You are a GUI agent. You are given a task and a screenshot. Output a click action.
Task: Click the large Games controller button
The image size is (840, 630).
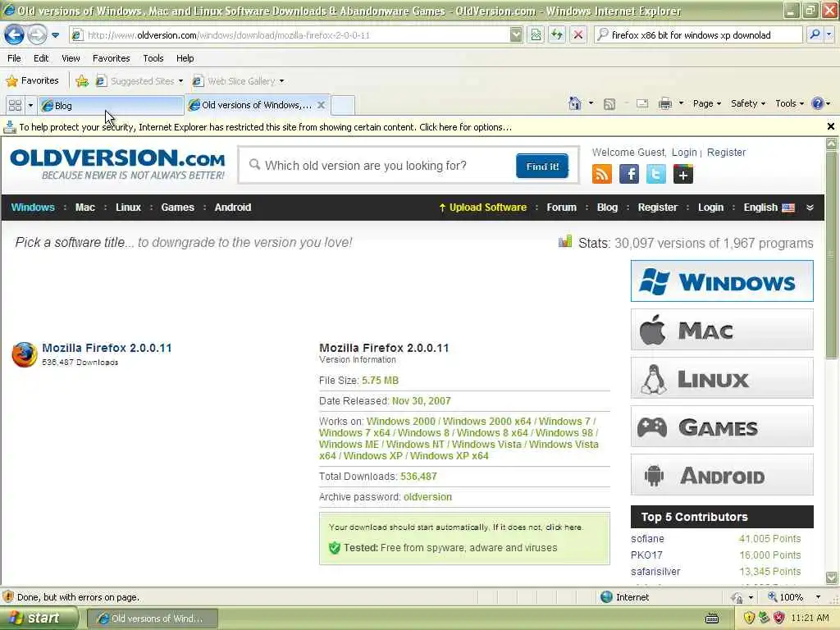(722, 427)
